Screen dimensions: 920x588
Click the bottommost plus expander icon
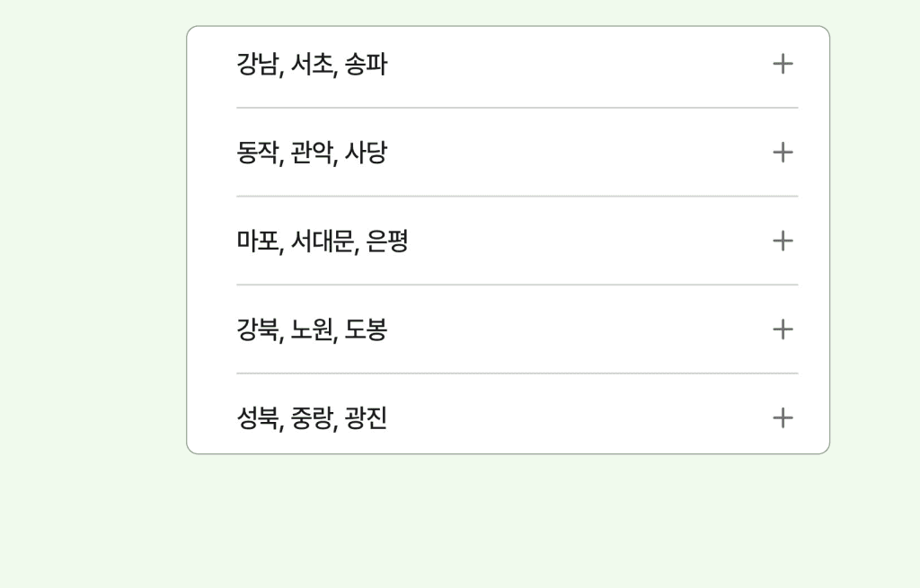point(783,417)
